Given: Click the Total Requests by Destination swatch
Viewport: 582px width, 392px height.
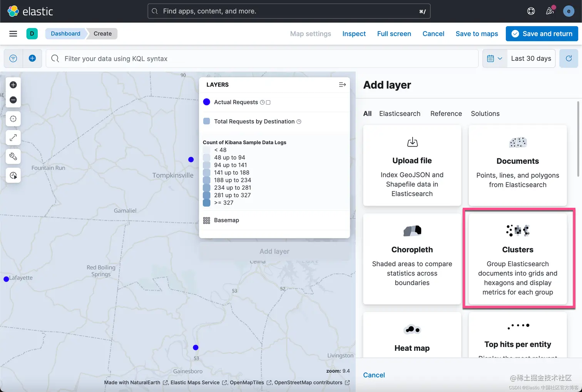Looking at the screenshot, I should click(x=207, y=121).
